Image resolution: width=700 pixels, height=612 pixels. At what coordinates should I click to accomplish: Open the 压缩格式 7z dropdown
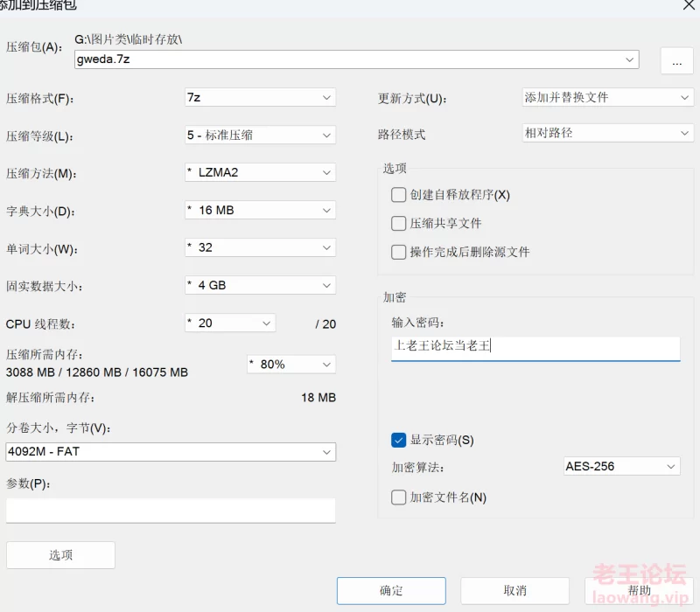[260, 97]
